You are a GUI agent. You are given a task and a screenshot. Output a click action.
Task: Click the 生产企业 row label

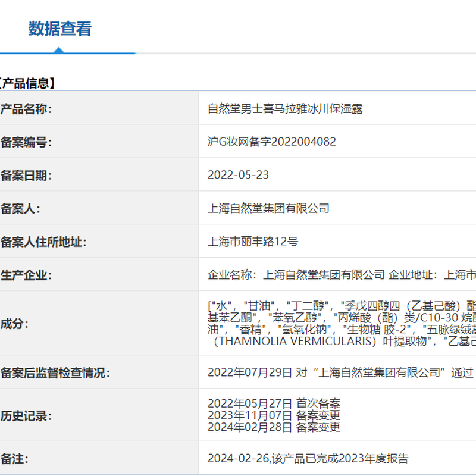coord(27,275)
